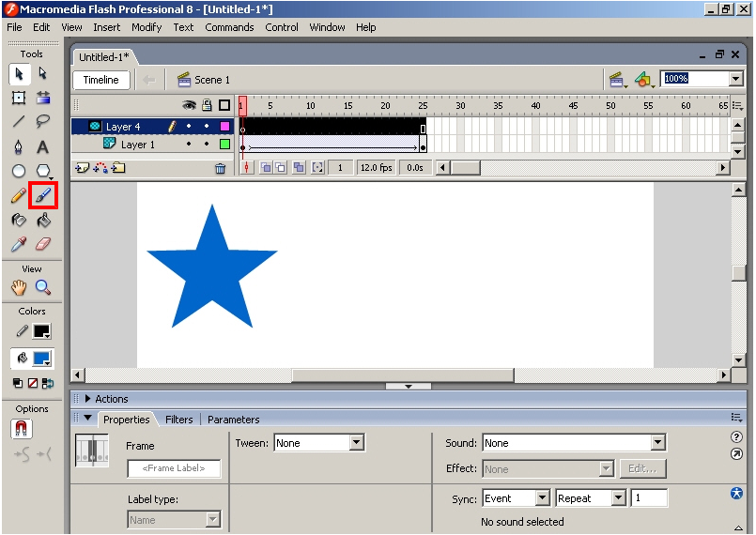Open the Repeat dropdown
The height and width of the screenshot is (535, 756).
(619, 497)
